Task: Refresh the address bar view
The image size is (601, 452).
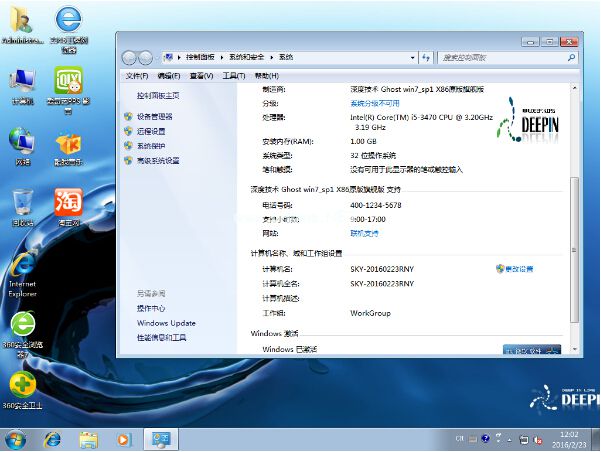Action: pos(426,58)
